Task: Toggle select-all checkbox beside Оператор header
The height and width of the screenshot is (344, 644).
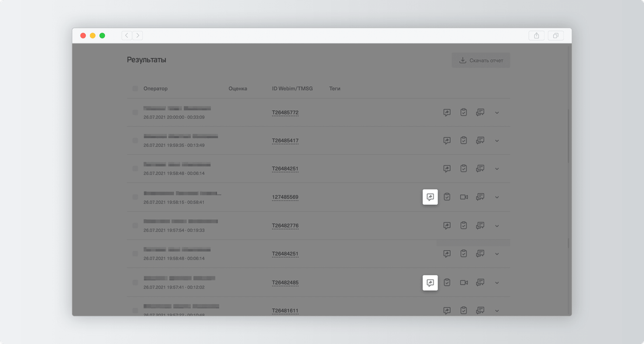Action: pyautogui.click(x=135, y=88)
